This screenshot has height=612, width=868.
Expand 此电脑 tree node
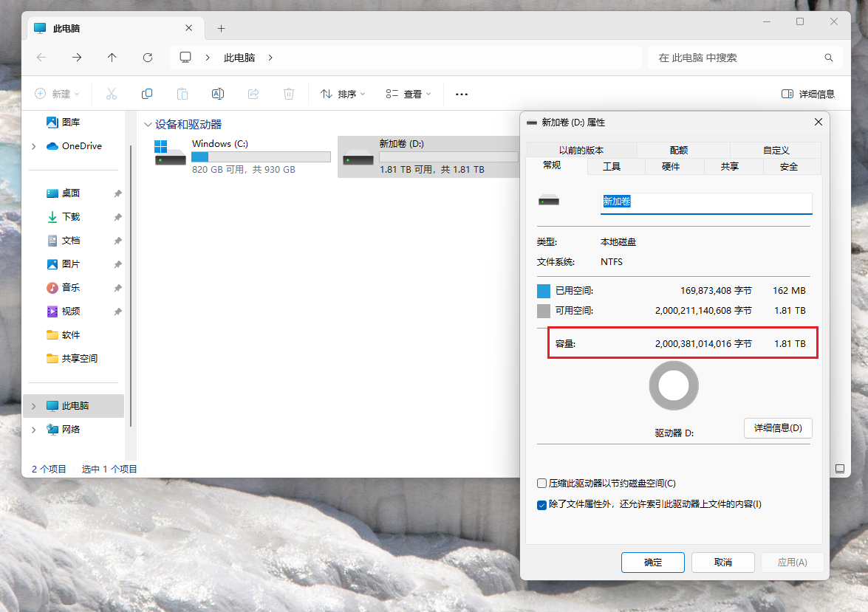coord(34,406)
